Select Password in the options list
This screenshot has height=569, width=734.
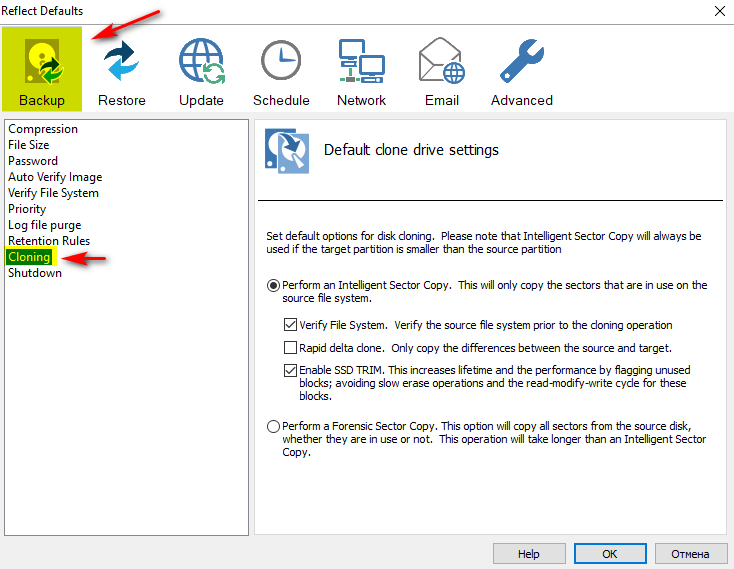[x=33, y=161]
